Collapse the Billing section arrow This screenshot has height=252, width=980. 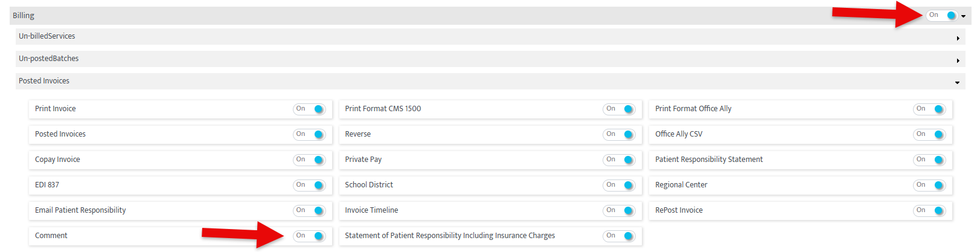[964, 16]
